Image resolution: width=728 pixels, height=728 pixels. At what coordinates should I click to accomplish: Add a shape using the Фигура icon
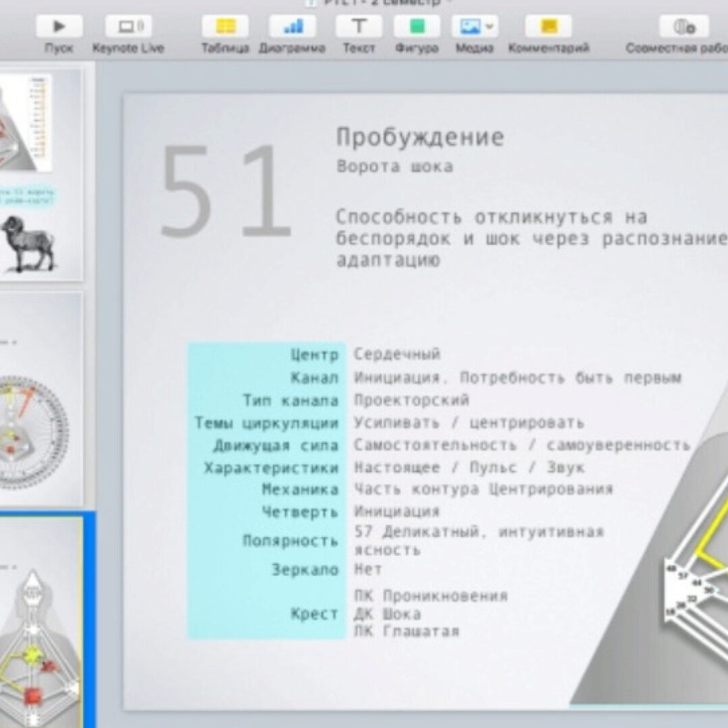(417, 27)
